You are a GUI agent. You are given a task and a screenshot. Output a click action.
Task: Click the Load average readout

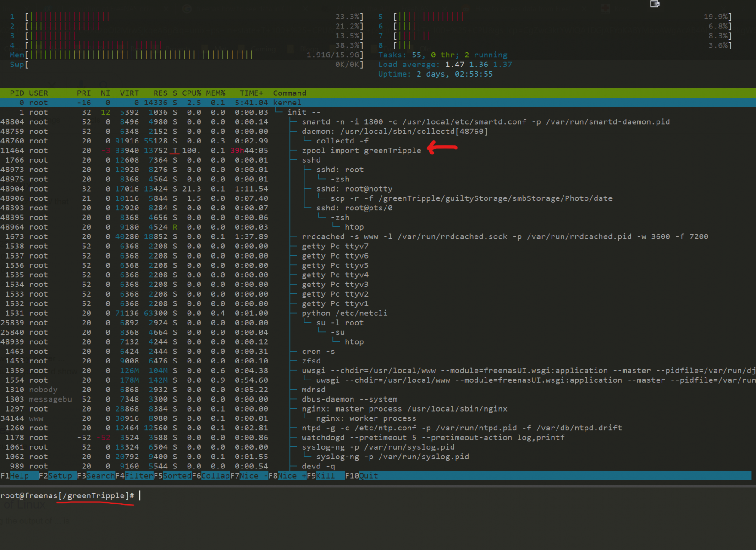[x=445, y=65]
